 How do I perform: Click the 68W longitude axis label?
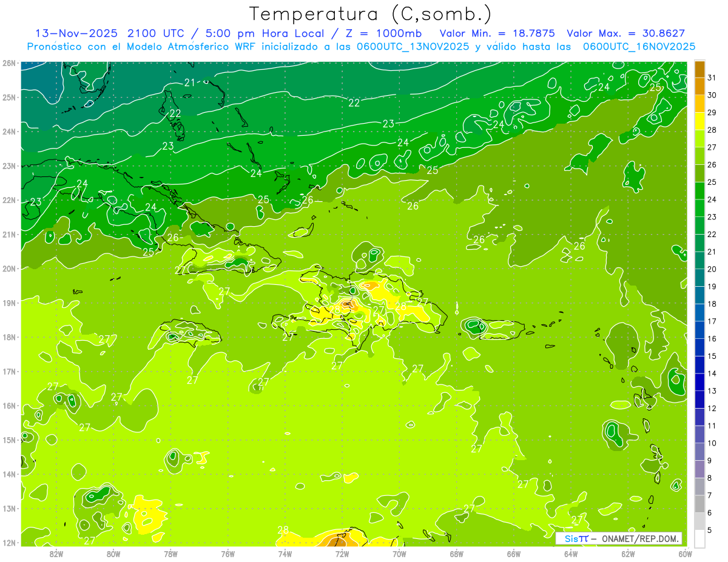(457, 554)
